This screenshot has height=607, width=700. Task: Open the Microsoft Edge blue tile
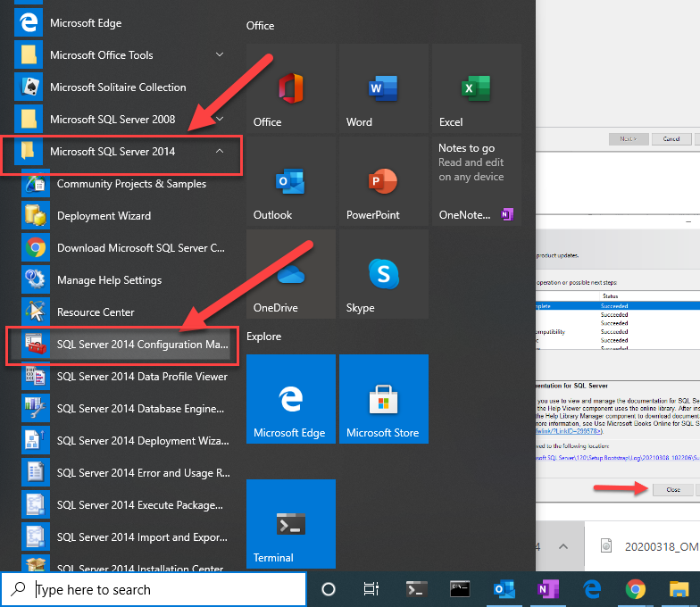tap(291, 399)
